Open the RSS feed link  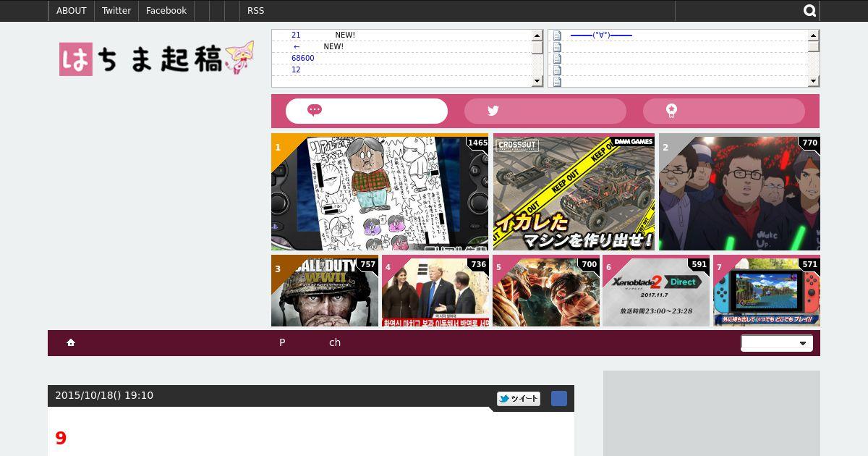coord(255,11)
